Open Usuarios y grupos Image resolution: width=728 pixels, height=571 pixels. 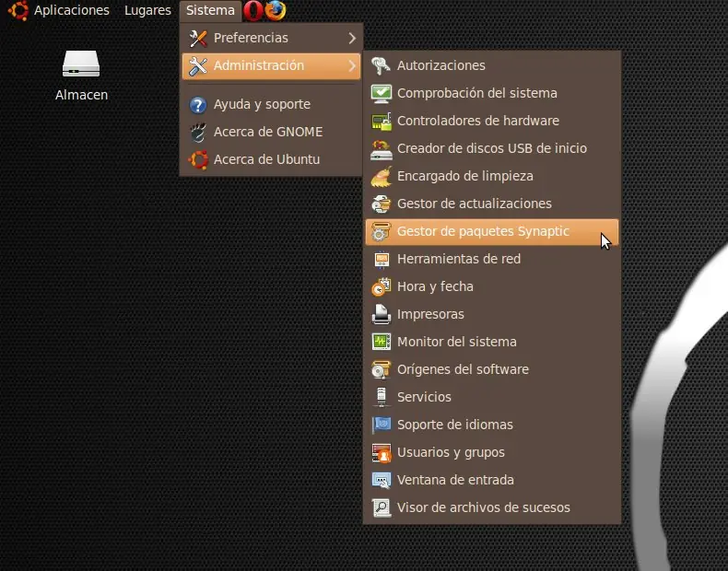pyautogui.click(x=492, y=452)
